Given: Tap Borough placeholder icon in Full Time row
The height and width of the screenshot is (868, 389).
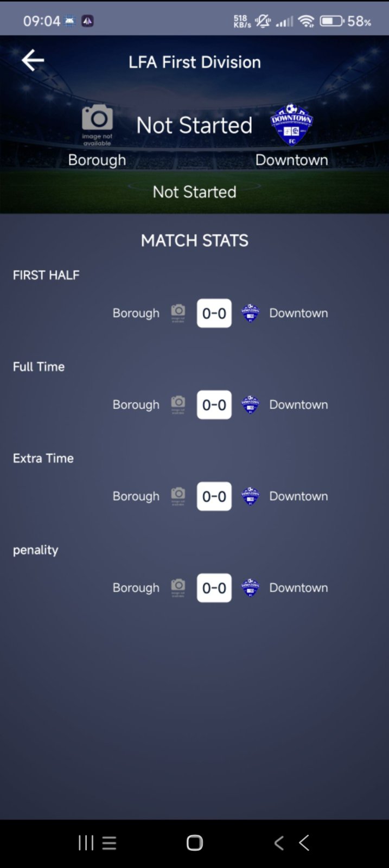Looking at the screenshot, I should [x=178, y=405].
